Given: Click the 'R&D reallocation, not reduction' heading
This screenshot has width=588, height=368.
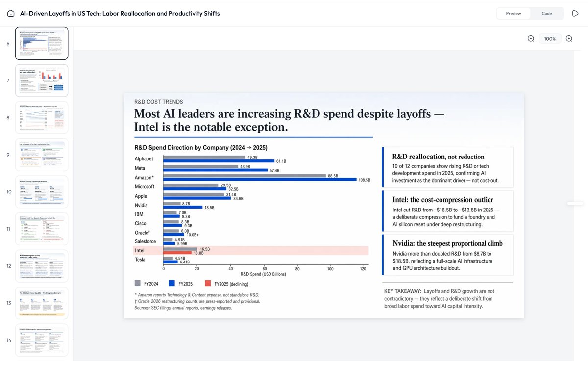Looking at the screenshot, I should click(438, 157).
